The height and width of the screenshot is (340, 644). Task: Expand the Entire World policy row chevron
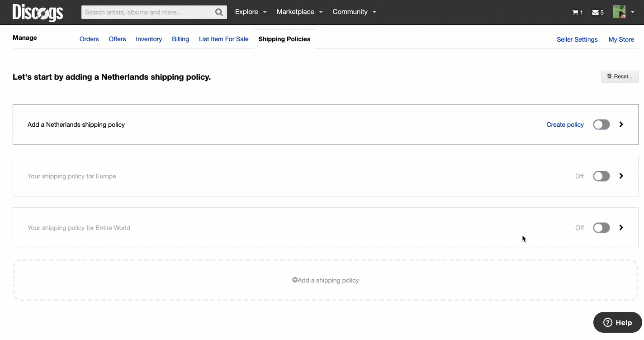point(621,228)
